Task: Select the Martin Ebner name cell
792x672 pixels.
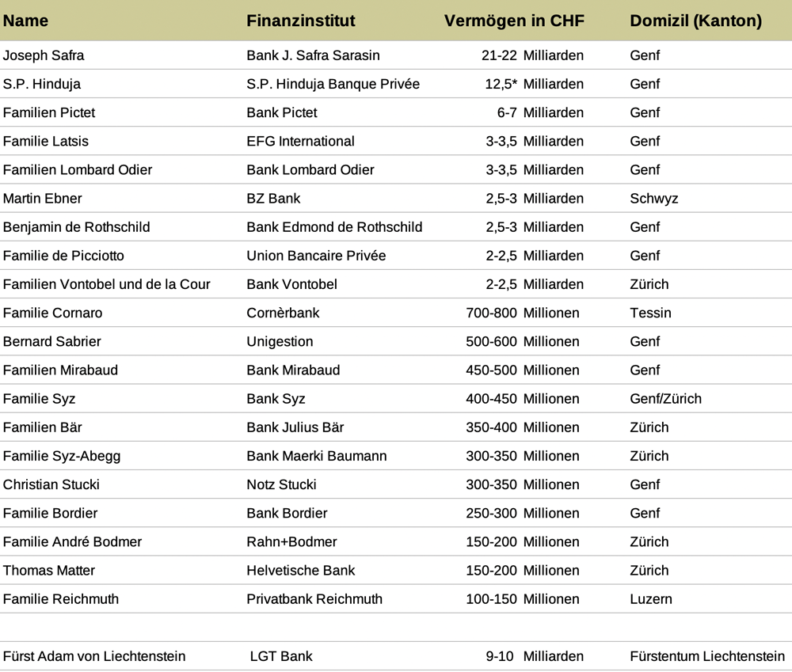Action: coord(43,199)
